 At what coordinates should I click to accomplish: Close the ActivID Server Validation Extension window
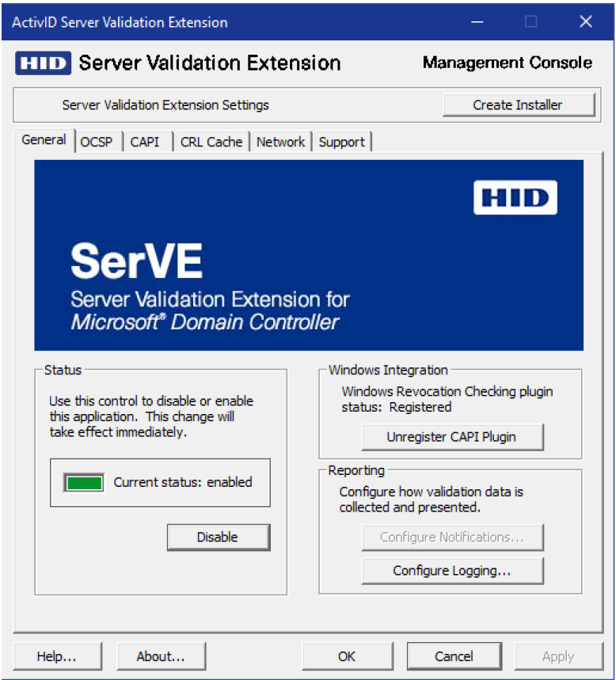(x=586, y=21)
